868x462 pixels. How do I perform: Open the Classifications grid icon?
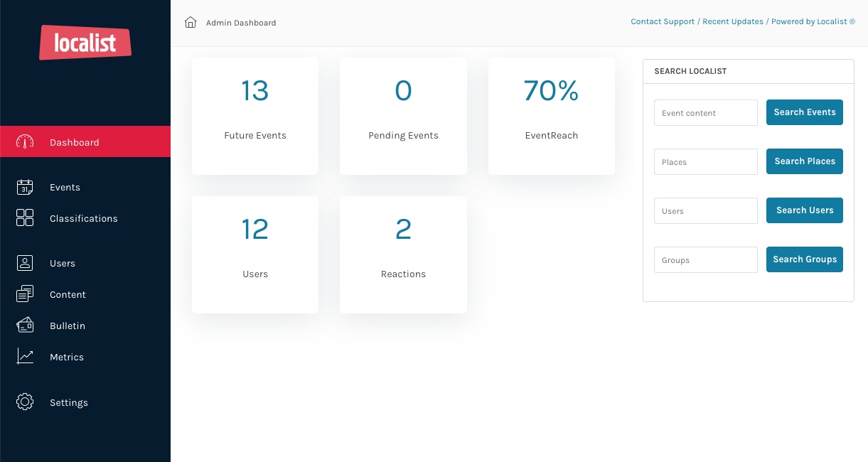coord(25,218)
